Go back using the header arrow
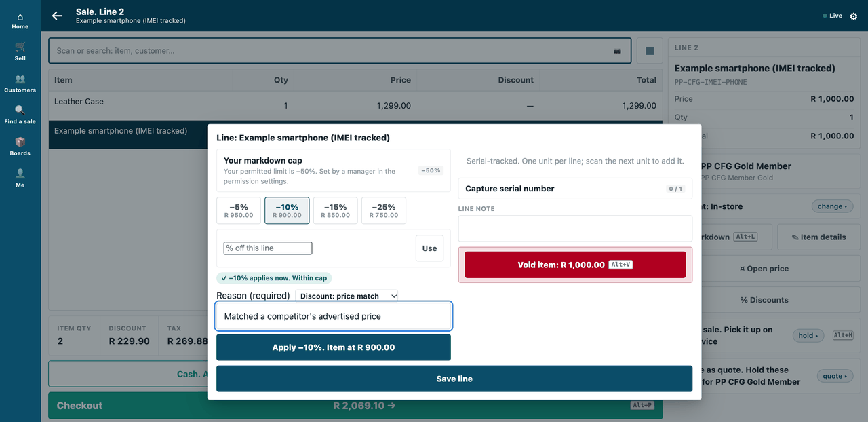 pyautogui.click(x=57, y=16)
